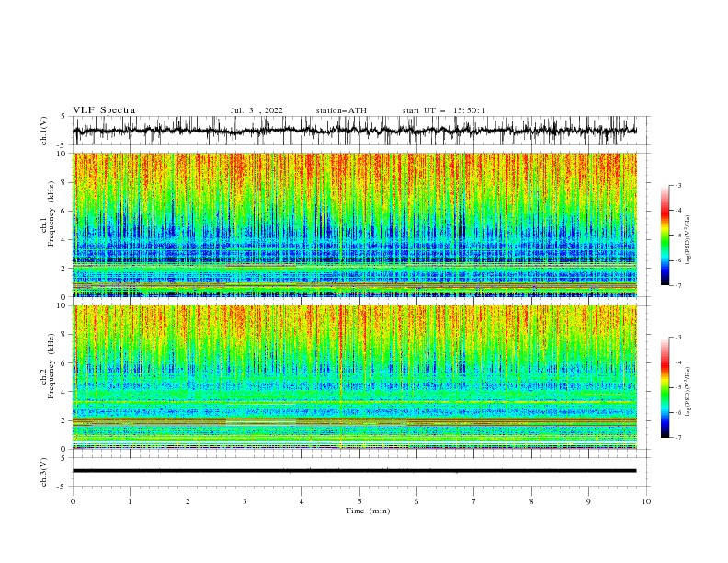
Task: Click the ch.2 color bar "log(PSD)(V²/Hz)" label
Action: click(688, 392)
